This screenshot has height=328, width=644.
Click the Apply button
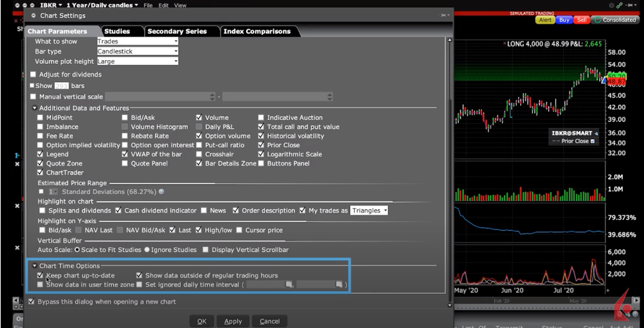click(x=233, y=321)
